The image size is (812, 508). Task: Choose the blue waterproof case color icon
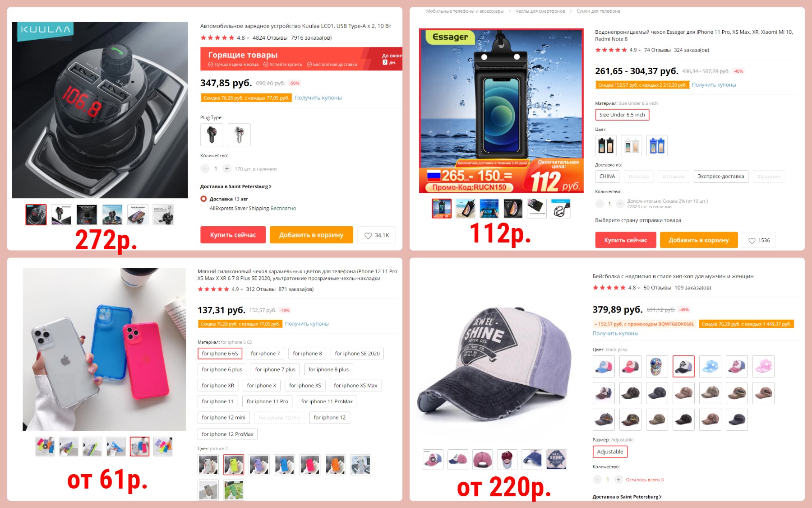[657, 145]
